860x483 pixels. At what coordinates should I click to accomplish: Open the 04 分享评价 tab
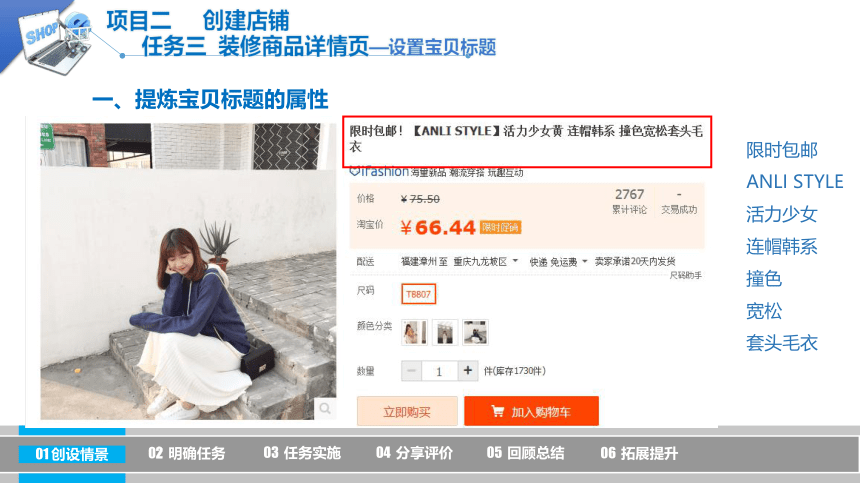[414, 453]
